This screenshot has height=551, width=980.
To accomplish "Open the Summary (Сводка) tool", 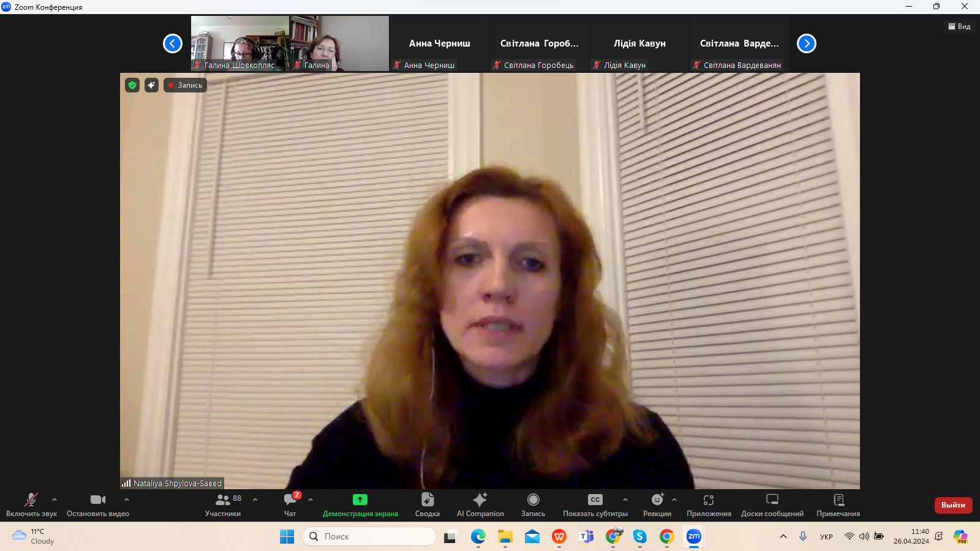I will (x=427, y=504).
